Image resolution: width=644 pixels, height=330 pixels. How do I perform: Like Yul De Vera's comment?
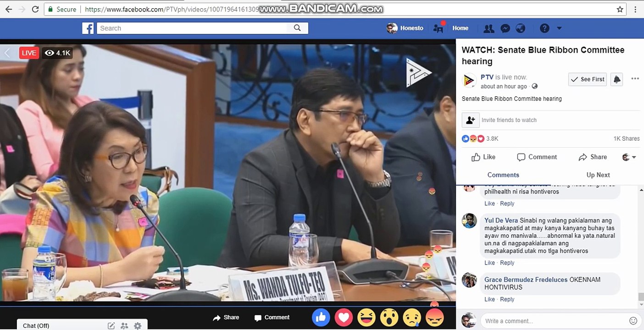pos(489,263)
